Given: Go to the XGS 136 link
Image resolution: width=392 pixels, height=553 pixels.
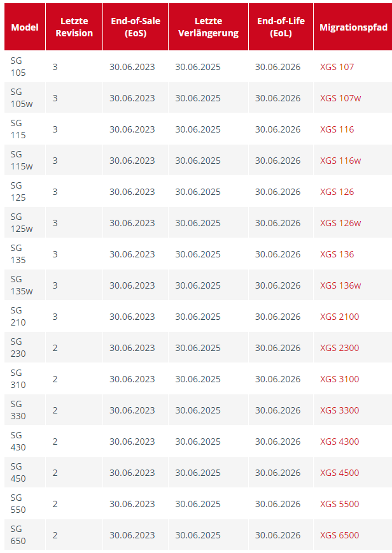Looking at the screenshot, I should coord(337,254).
